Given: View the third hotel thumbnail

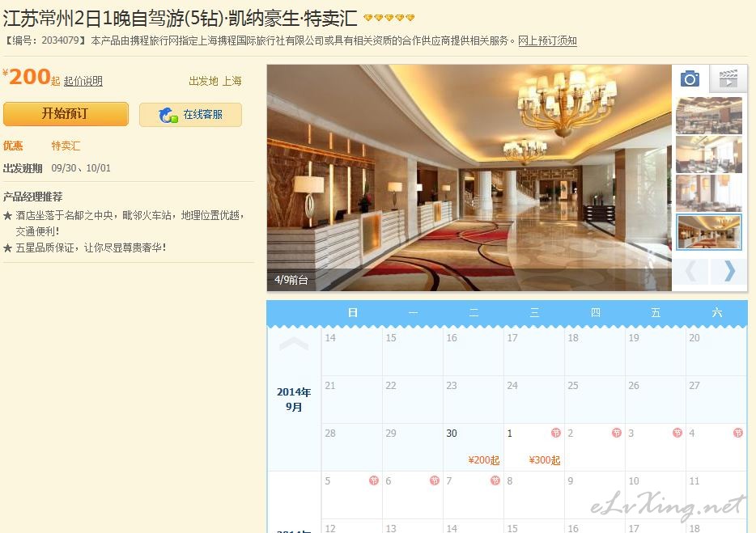Looking at the screenshot, I should (x=709, y=193).
